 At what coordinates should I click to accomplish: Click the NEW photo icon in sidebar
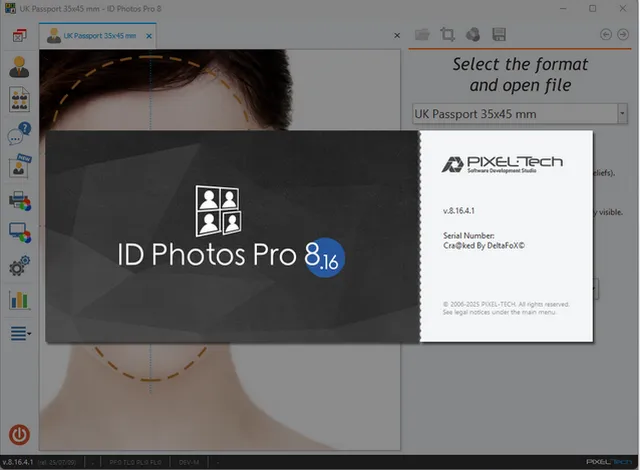19,166
